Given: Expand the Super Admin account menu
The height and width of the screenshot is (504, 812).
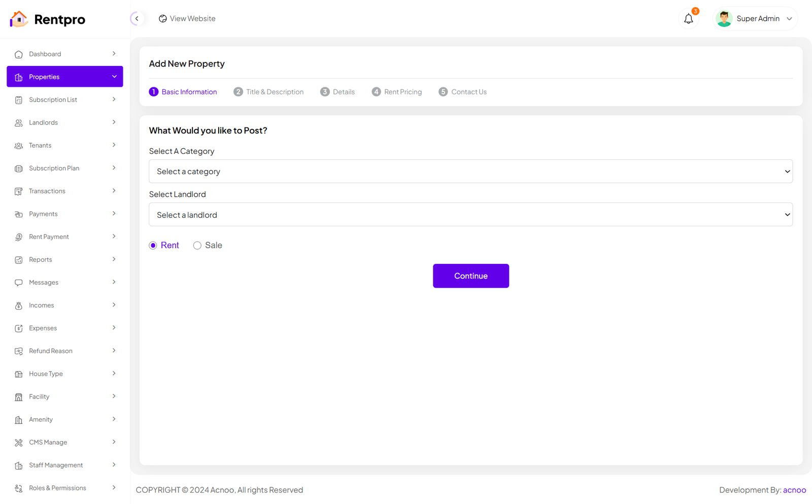Looking at the screenshot, I should coord(789,19).
